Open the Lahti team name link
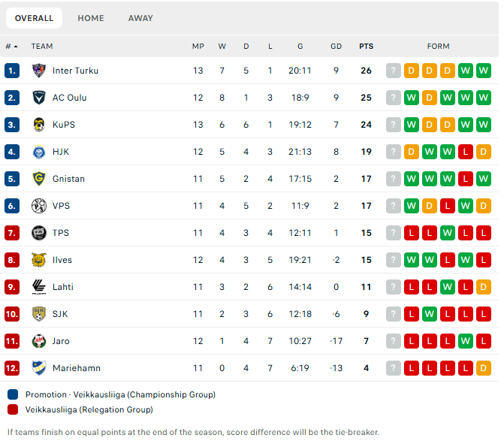Screen dimensions: 504x444 [63, 287]
